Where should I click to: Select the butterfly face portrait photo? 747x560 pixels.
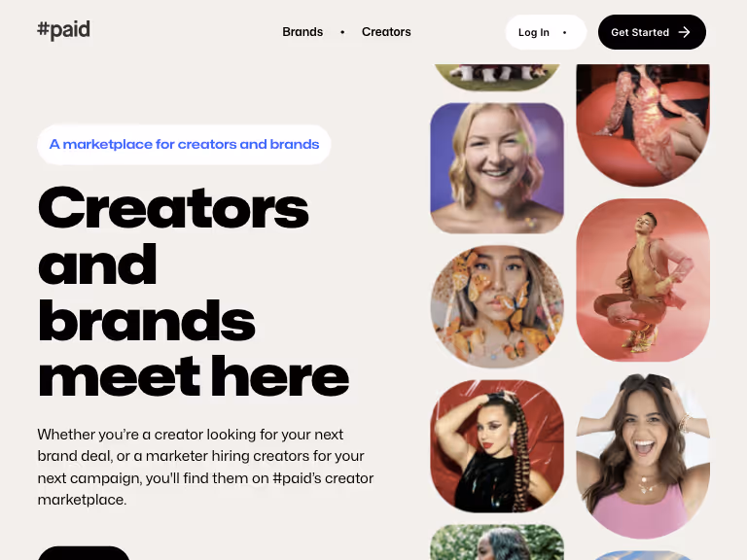click(497, 306)
